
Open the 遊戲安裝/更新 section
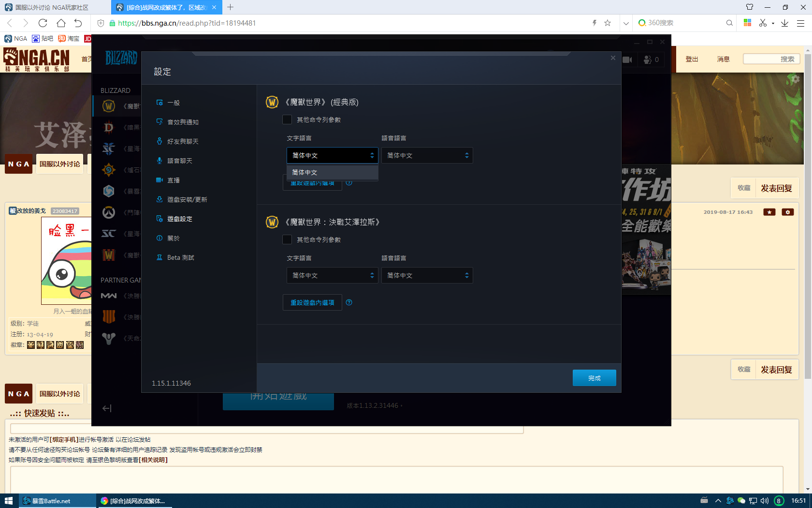(182, 199)
